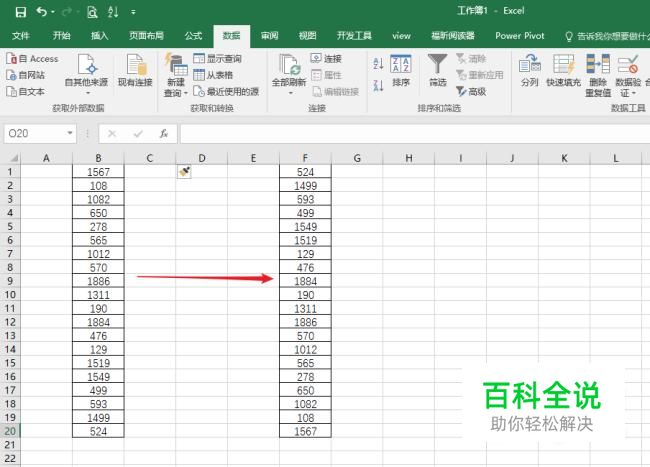Click the 属性 (Properties) button

[x=326, y=75]
